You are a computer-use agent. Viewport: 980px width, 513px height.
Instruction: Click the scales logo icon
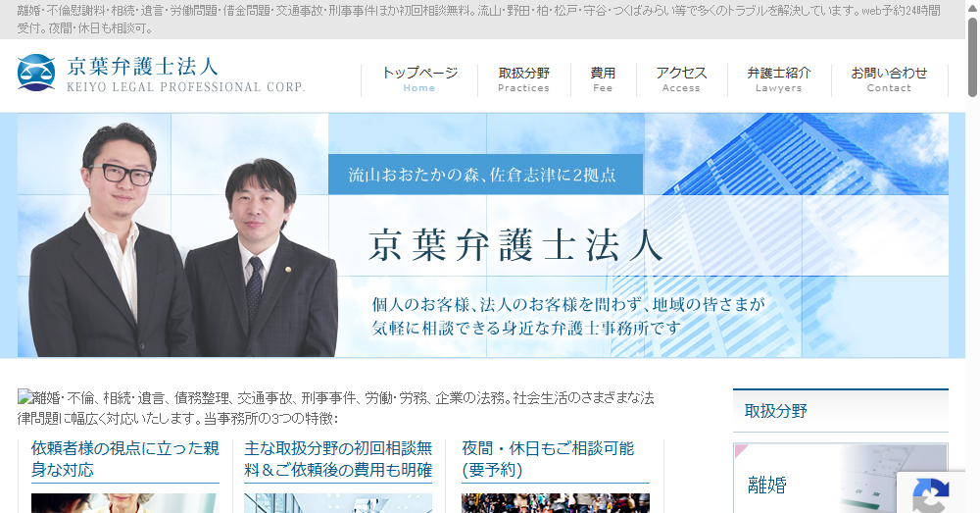(x=36, y=74)
